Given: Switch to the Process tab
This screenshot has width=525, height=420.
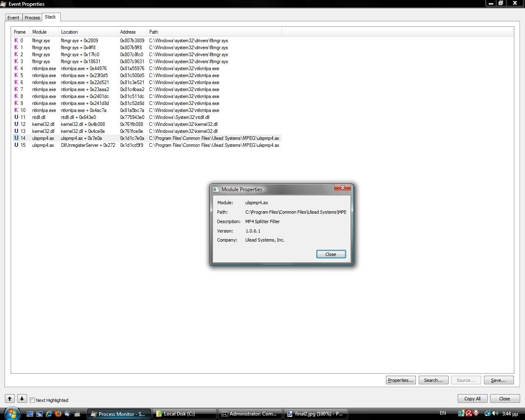Looking at the screenshot, I should (x=32, y=18).
